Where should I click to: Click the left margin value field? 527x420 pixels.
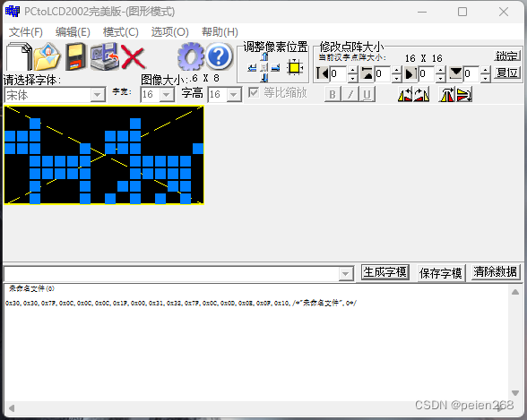coord(339,73)
